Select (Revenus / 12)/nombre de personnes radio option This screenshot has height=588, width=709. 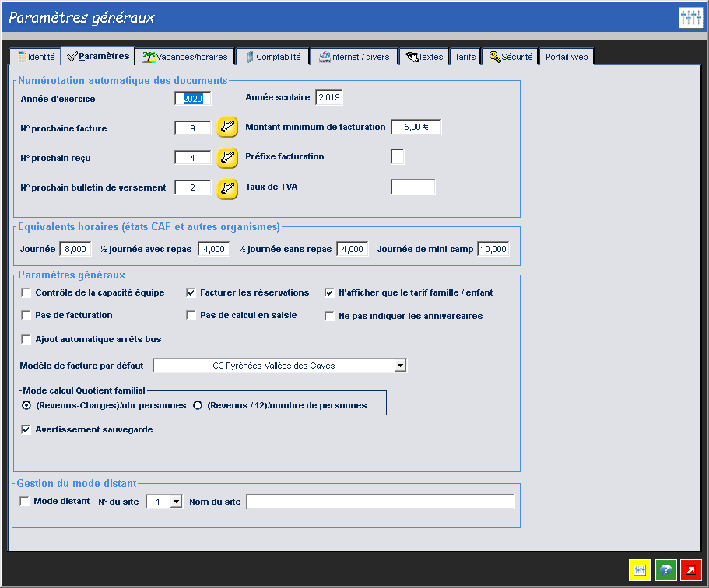point(198,405)
